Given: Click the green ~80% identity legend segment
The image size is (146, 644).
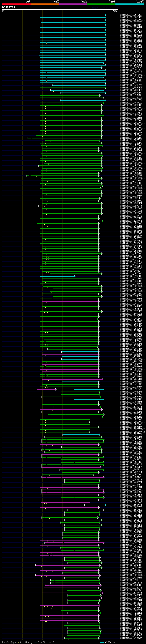Looking at the screenshot, I should (x=101, y=4).
